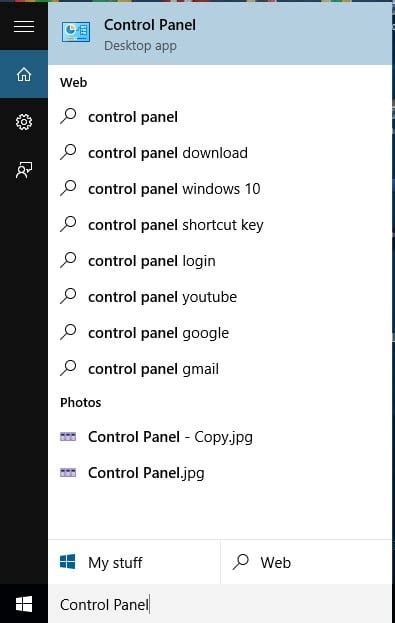Open the hamburger menu icon
The width and height of the screenshot is (395, 623).
[x=24, y=27]
